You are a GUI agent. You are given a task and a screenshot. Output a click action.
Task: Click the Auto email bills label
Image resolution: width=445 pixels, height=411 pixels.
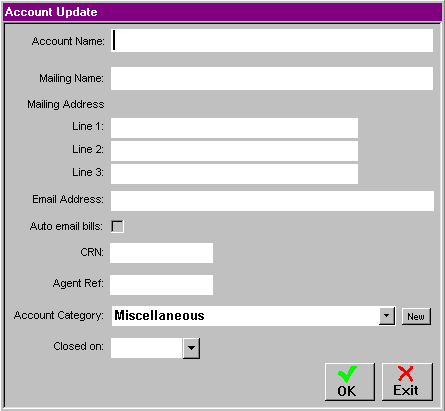click(x=66, y=226)
